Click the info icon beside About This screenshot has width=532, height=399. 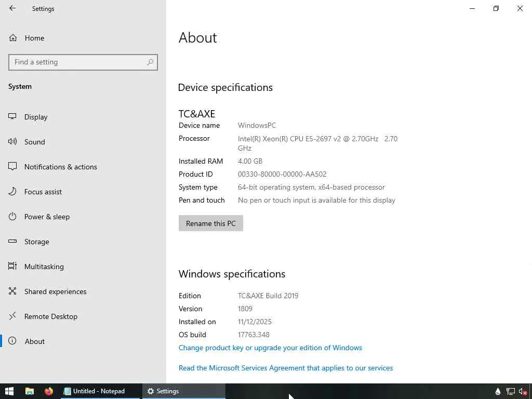(x=12, y=341)
